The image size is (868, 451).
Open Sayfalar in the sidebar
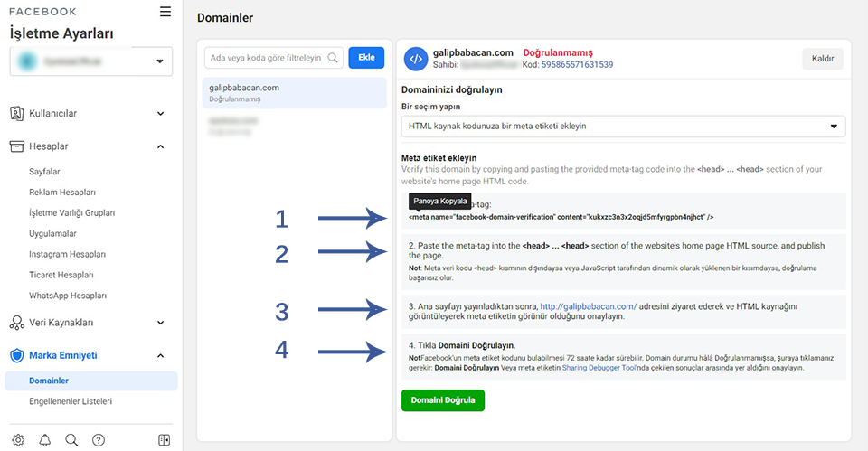pos(44,172)
